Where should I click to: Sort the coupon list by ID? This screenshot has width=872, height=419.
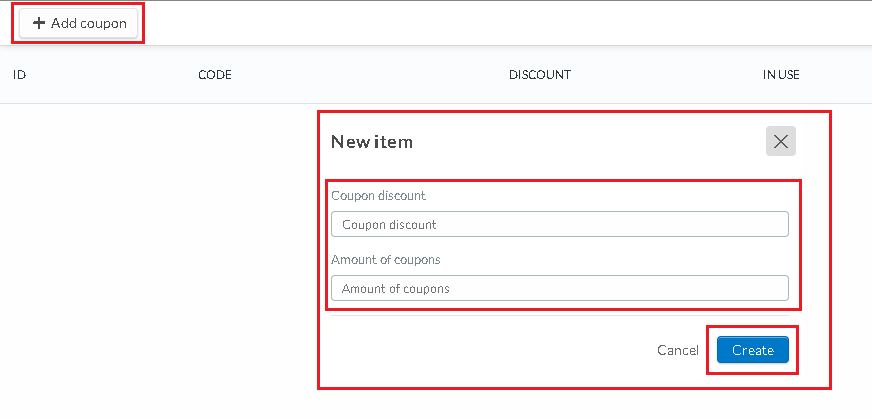19,75
